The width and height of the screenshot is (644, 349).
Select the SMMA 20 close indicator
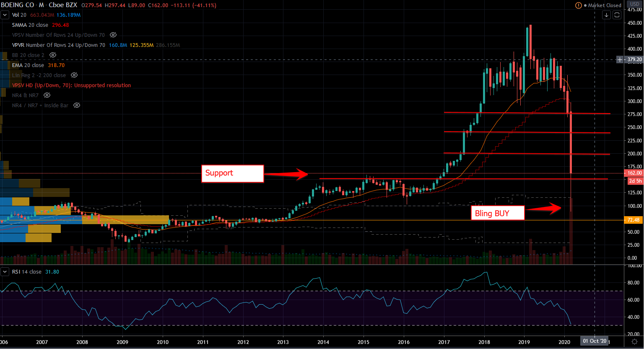coord(30,25)
